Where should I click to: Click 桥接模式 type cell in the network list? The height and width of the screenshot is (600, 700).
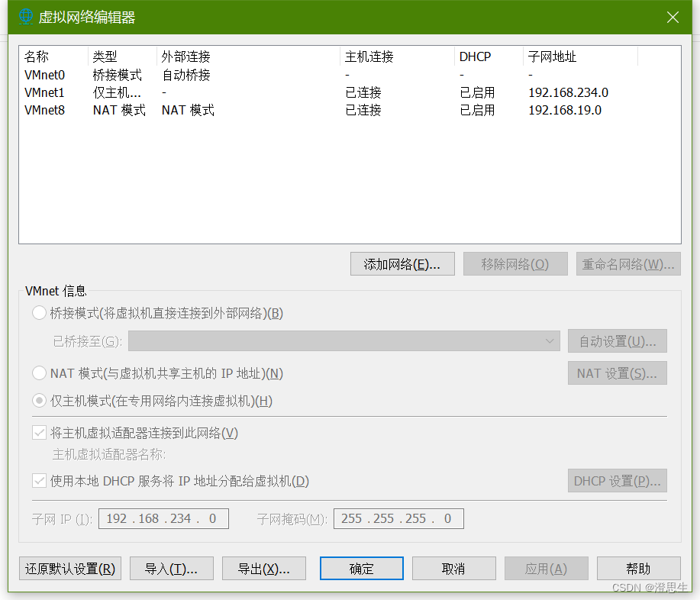(117, 75)
